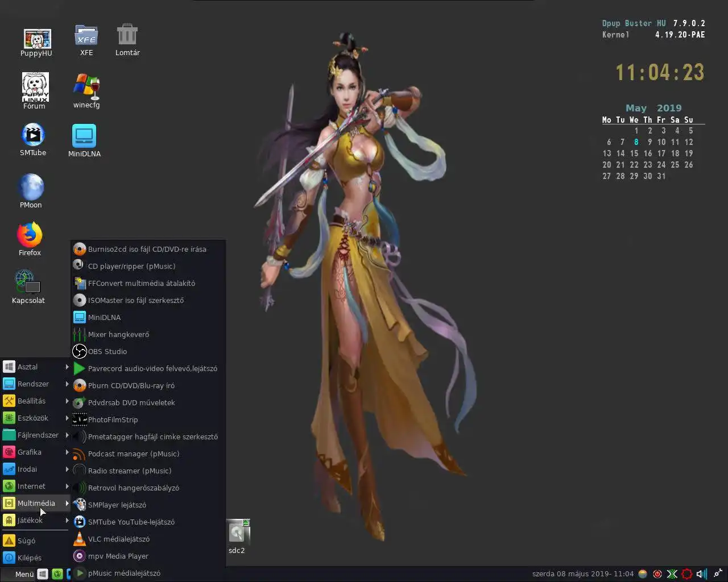The width and height of the screenshot is (728, 582).
Task: Click the round sunset-colored tray icon
Action: [x=643, y=574]
